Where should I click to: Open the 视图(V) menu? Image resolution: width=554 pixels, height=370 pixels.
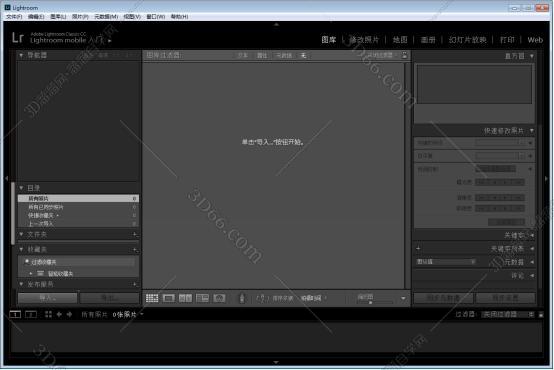click(132, 17)
